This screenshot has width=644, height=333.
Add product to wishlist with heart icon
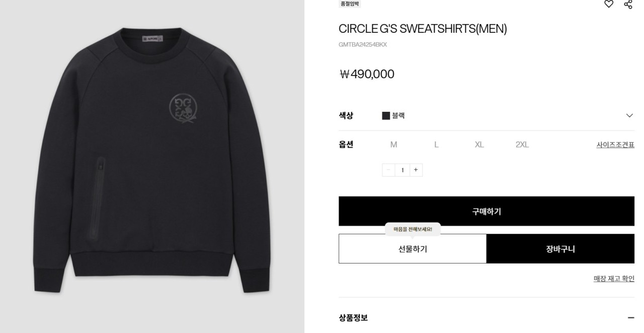(x=609, y=4)
